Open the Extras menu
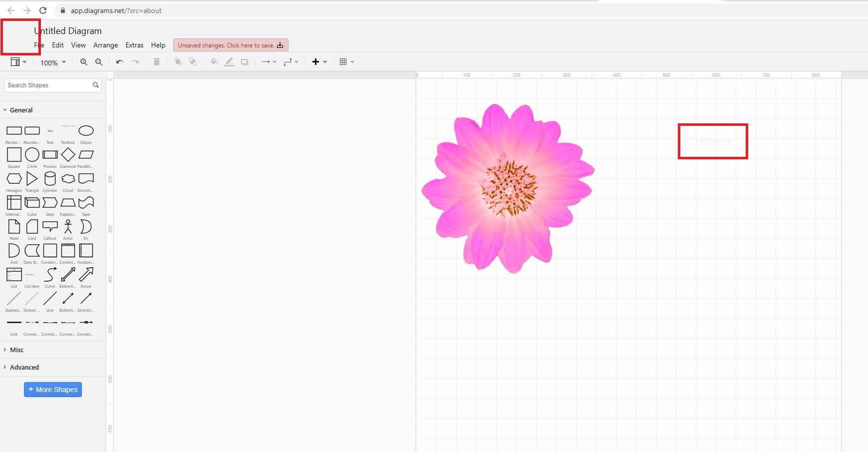 tap(134, 45)
